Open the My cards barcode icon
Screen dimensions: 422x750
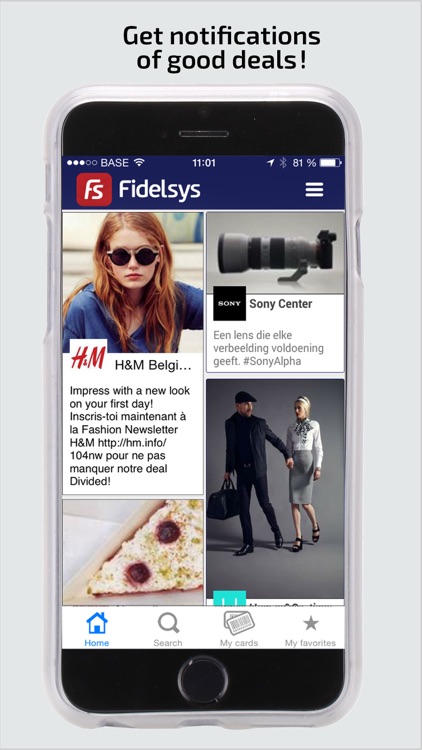pos(239,623)
